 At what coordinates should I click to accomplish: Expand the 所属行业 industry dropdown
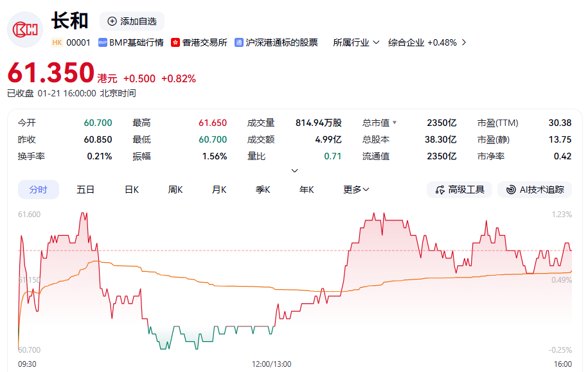point(376,42)
